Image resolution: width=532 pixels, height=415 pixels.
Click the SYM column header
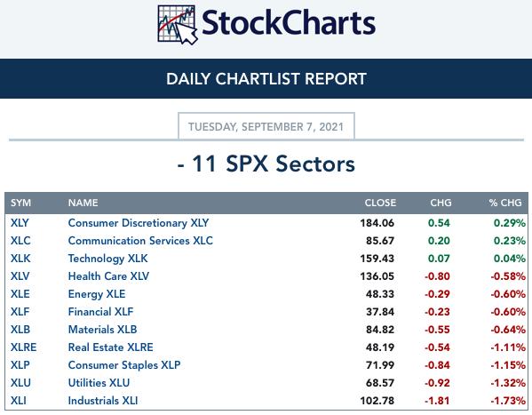click(x=20, y=203)
